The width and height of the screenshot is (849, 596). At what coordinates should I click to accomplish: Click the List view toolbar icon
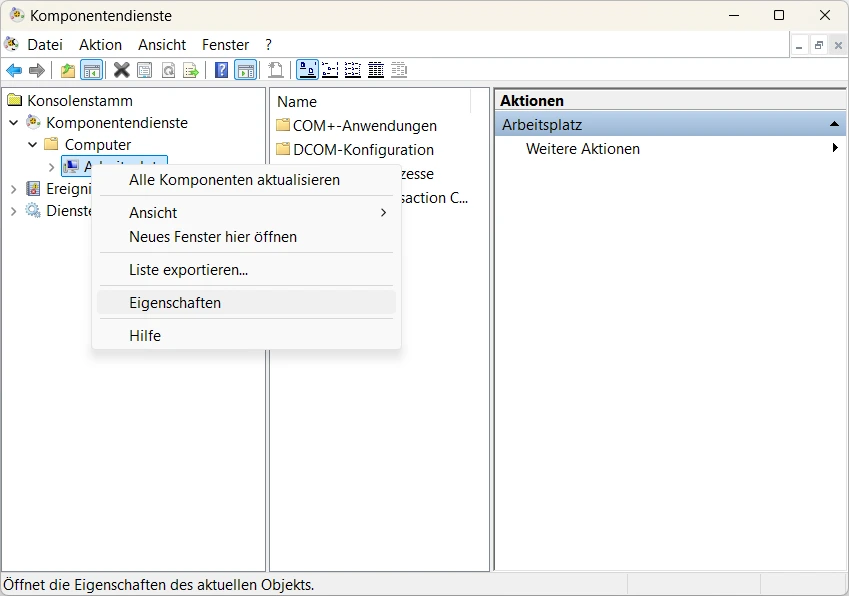[x=353, y=70]
